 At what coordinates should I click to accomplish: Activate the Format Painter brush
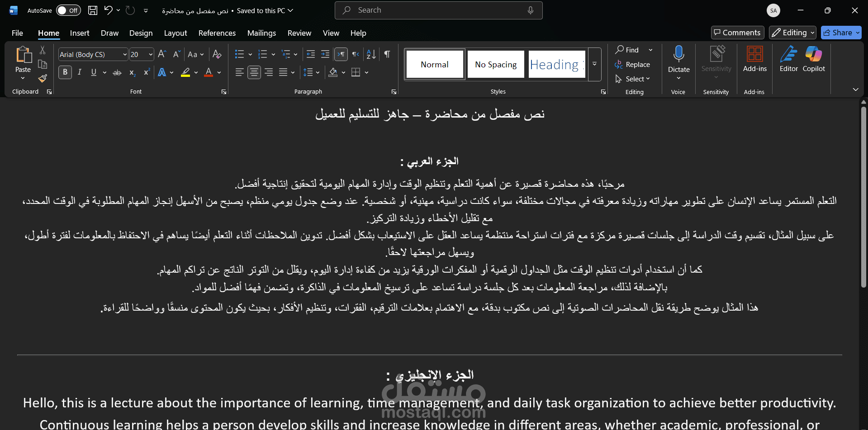[x=43, y=78]
